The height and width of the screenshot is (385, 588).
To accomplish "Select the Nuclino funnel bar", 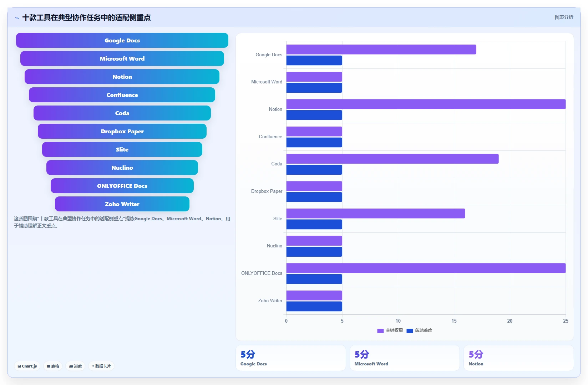I will tap(122, 168).
